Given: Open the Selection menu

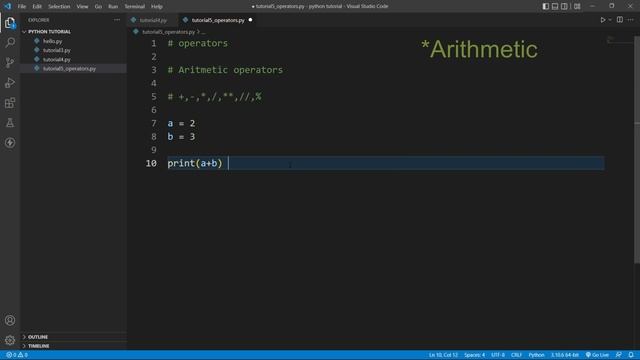Looking at the screenshot, I should click(59, 7).
